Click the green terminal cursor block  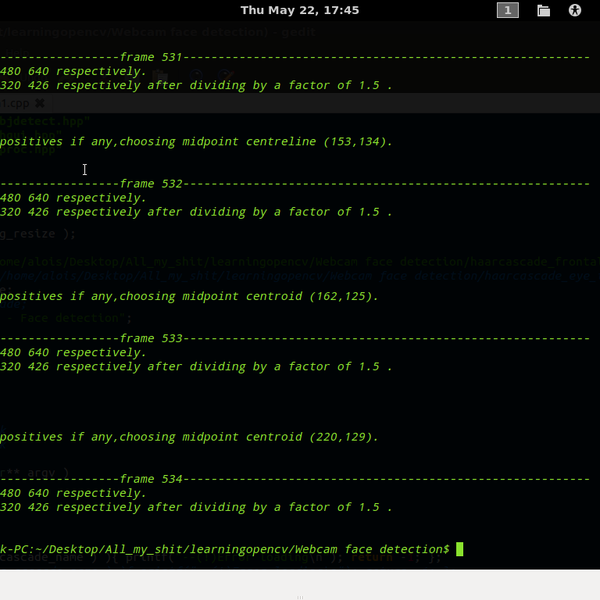coord(460,549)
